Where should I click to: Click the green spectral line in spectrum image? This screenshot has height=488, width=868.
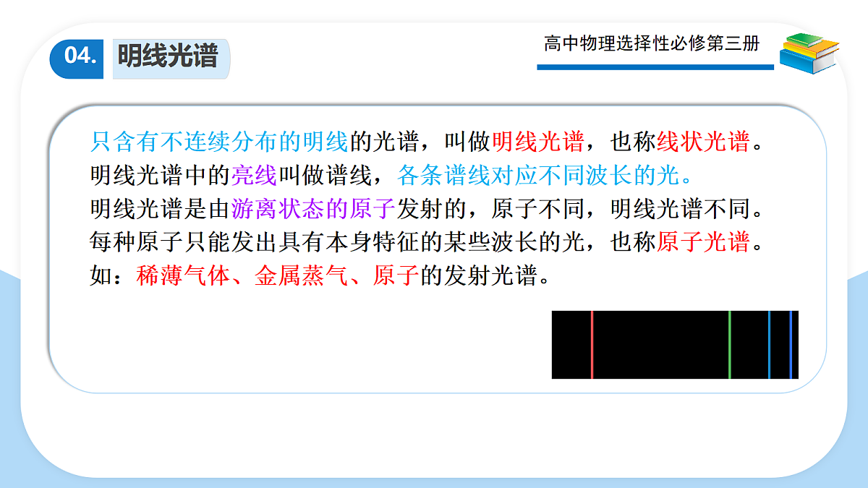coord(730,345)
